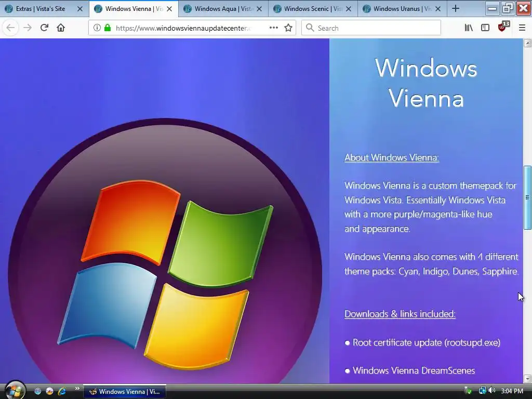Click text 'Windows Vienna is a custom themepack for'
The height and width of the screenshot is (399, 532).
[x=430, y=185]
